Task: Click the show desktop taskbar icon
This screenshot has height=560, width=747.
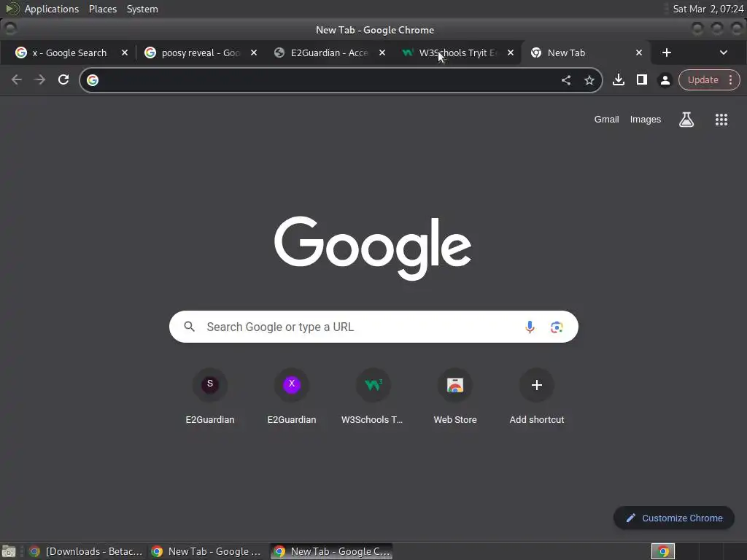Action: 9,551
